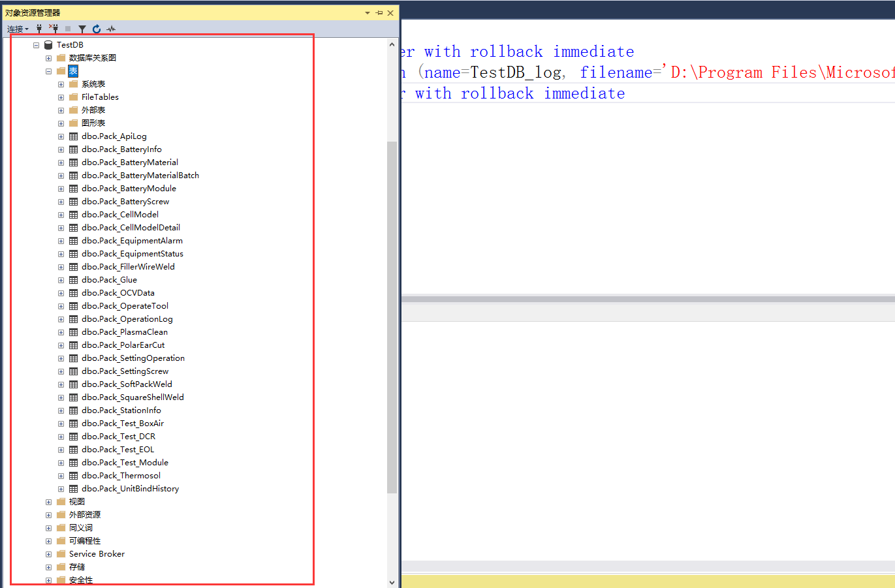Select the dbo.Pack_PlasmaClean table
This screenshot has height=588, width=895.
pos(125,332)
